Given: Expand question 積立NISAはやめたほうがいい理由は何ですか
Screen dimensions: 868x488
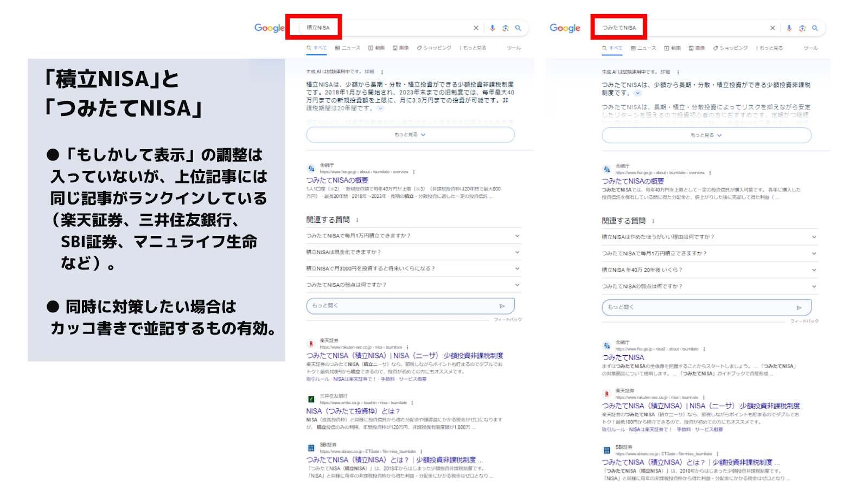Looking at the screenshot, I should (710, 237).
